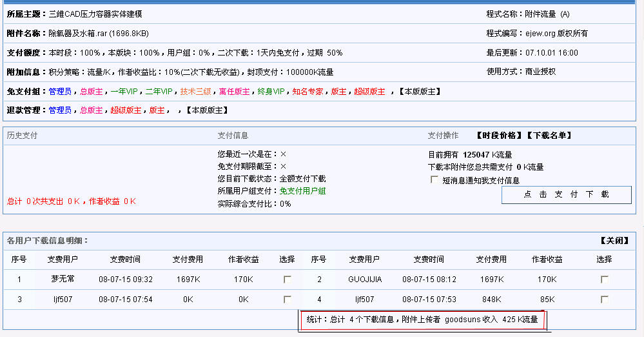Viewport: 644px width, 337px height.
Task: Open the 【时段价格】 link
Action: (498, 136)
